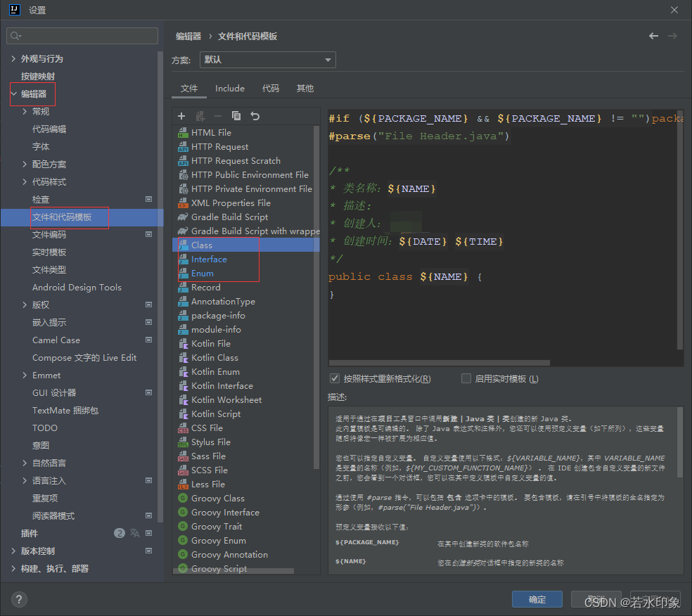Click the back arrow at the top right
The height and width of the screenshot is (616, 692).
point(653,35)
